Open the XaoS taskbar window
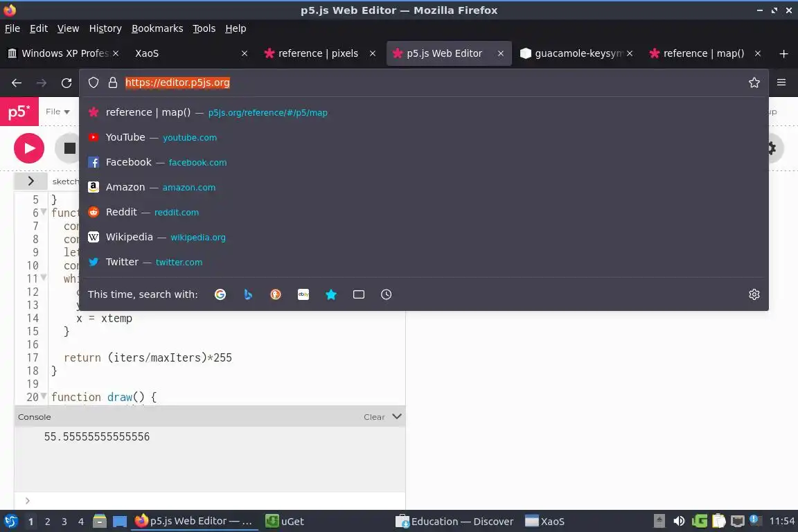Viewport: 798px width, 532px height. [544, 522]
